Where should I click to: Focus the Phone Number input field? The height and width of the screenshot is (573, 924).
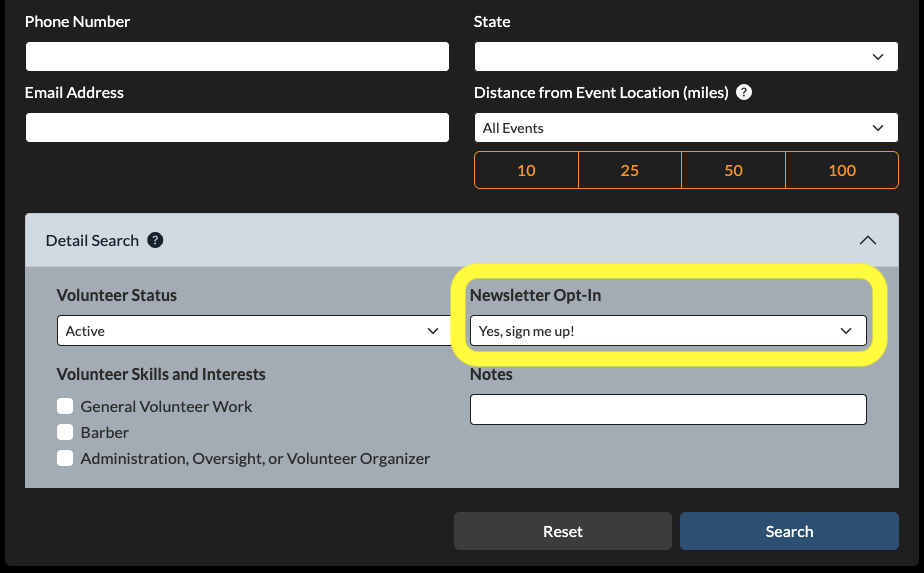pyautogui.click(x=237, y=57)
